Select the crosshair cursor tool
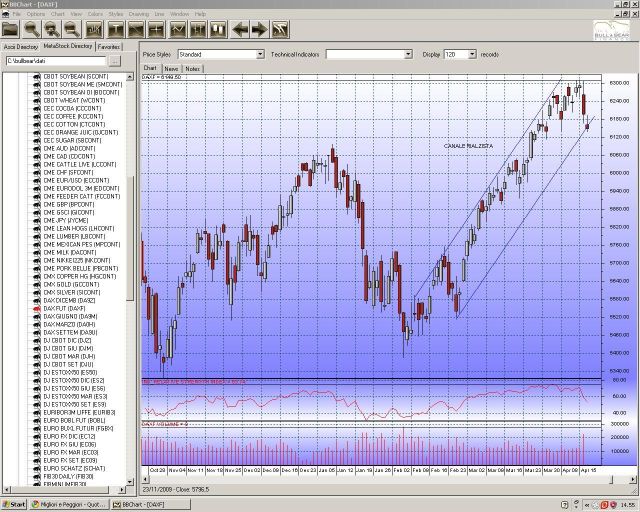 [157, 29]
